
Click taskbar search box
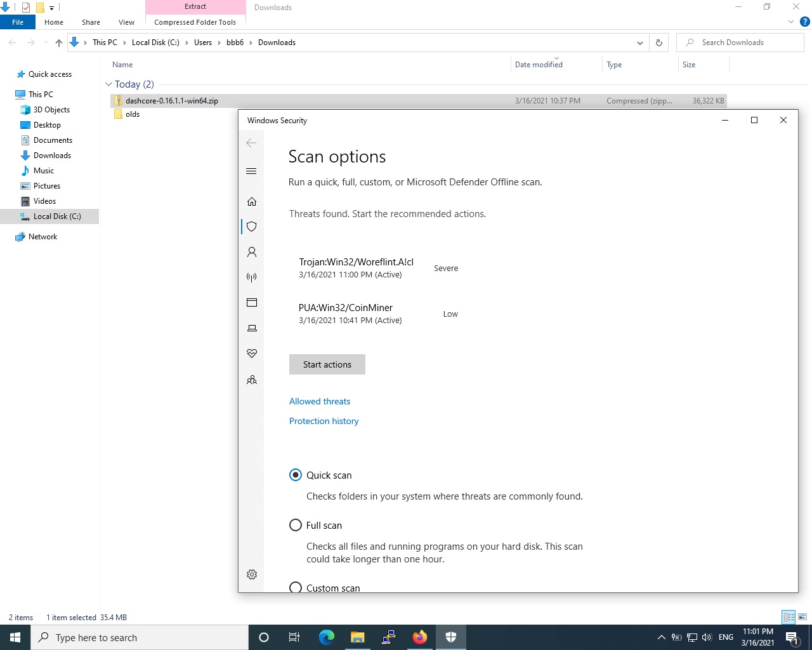[140, 637]
